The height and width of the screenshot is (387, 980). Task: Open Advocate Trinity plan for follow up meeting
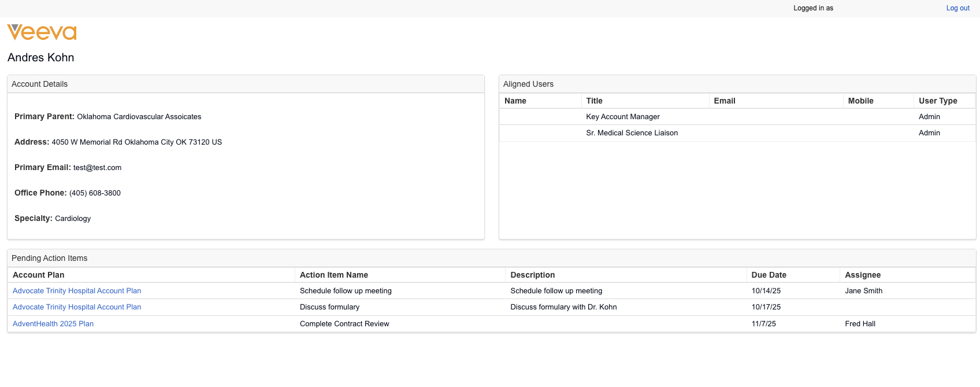click(77, 291)
